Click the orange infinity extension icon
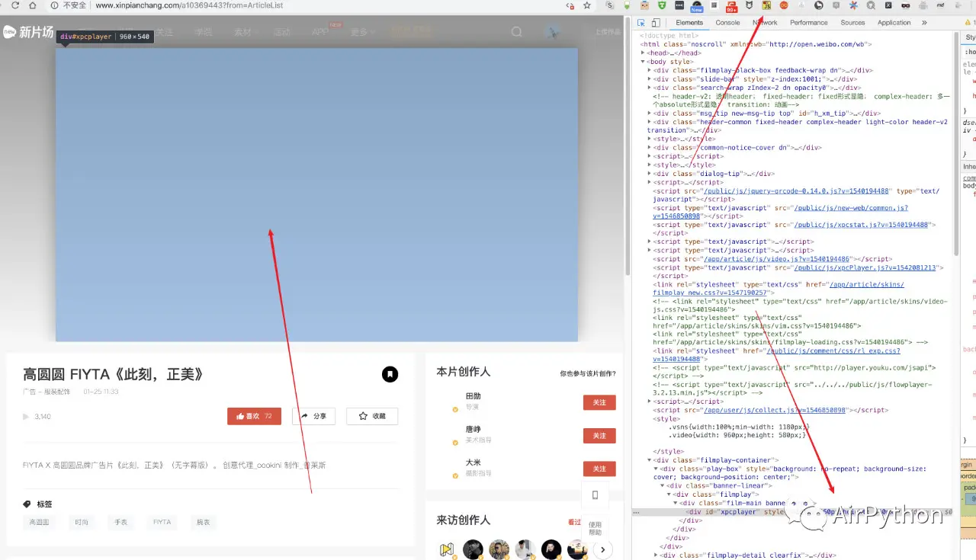This screenshot has width=976, height=560. point(784,5)
